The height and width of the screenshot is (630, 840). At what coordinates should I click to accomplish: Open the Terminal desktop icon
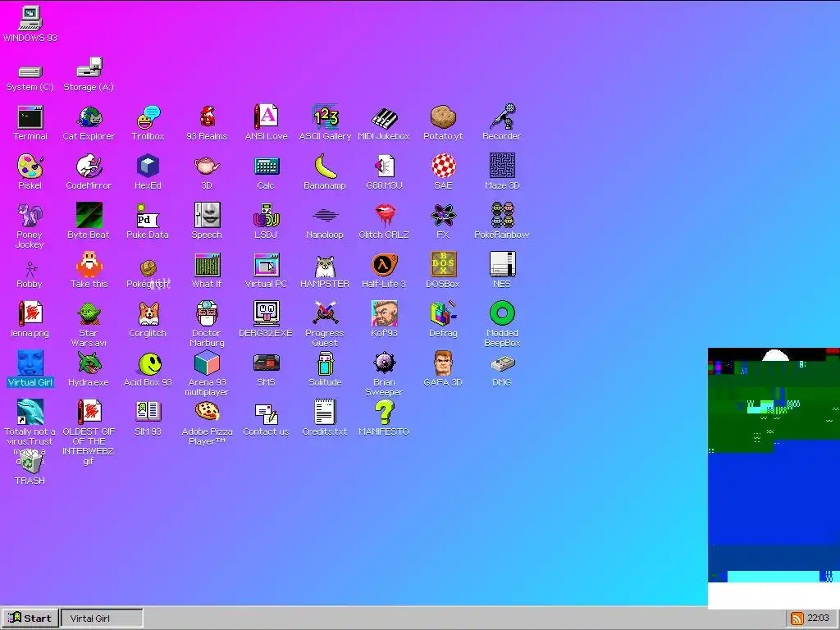coord(30,117)
